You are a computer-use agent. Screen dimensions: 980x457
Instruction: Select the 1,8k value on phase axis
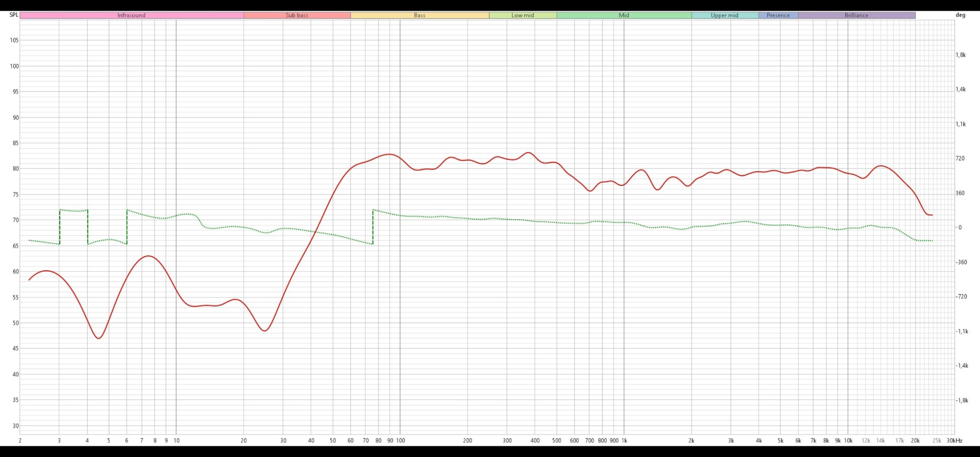click(x=961, y=55)
